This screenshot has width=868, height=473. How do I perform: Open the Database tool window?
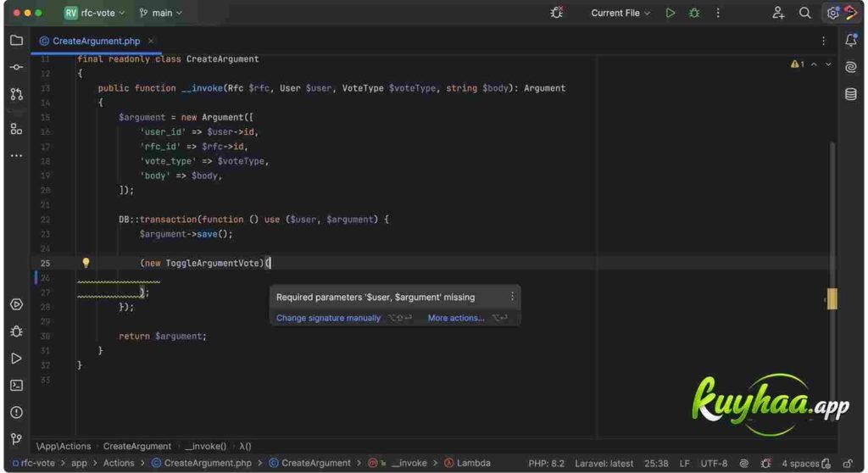point(851,93)
